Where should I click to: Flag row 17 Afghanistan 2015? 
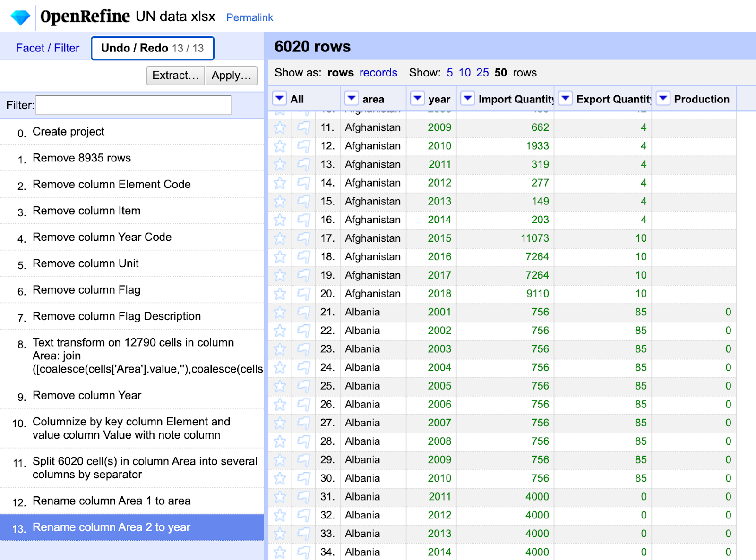(303, 238)
